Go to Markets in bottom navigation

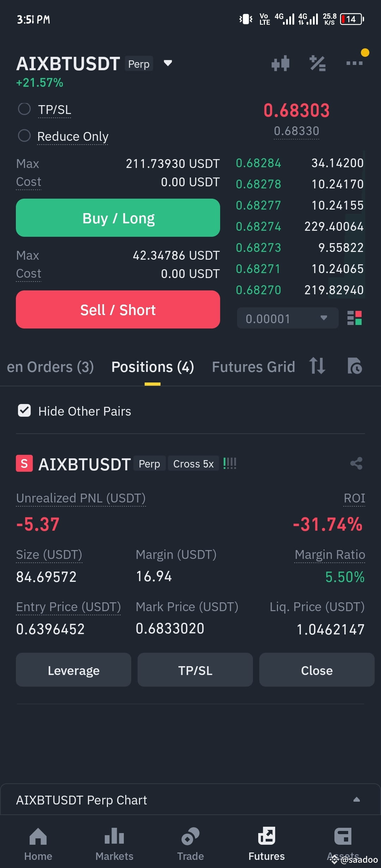tap(114, 844)
